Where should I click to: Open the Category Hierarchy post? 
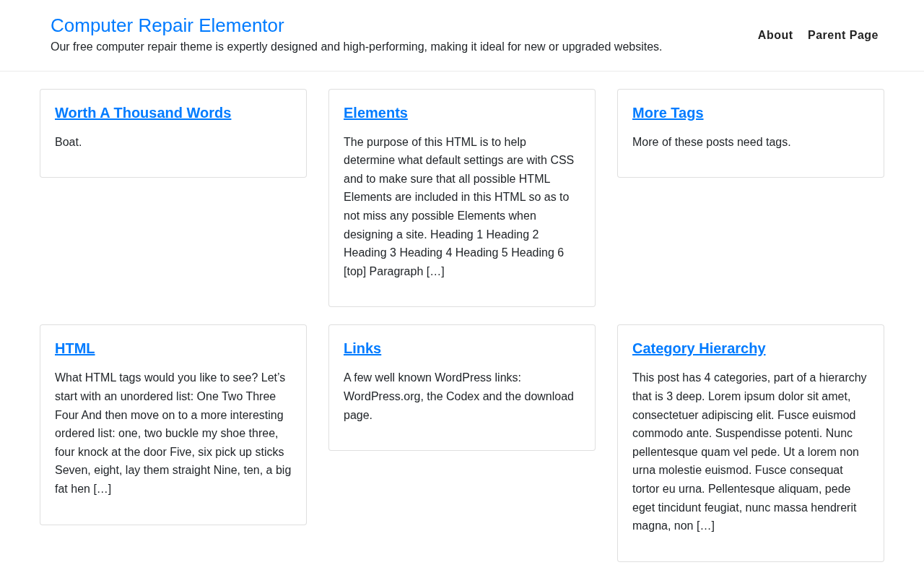pyautogui.click(x=699, y=348)
